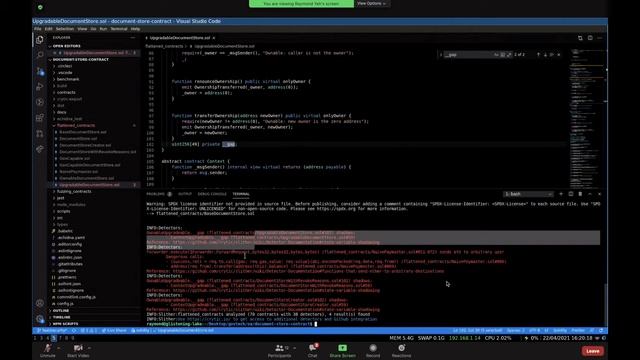Select the TERMINAL panel tab
The height and width of the screenshot is (360, 640).
click(241, 194)
